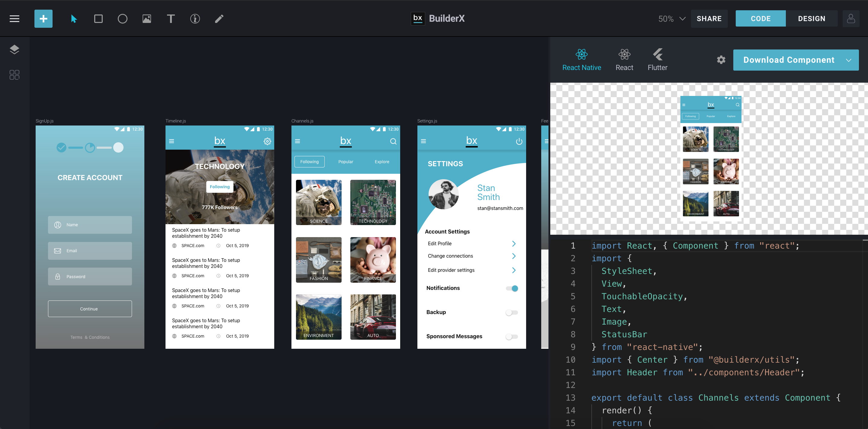Select the Popular tab in Channels
Screen dimensions: 868x429
pos(346,161)
